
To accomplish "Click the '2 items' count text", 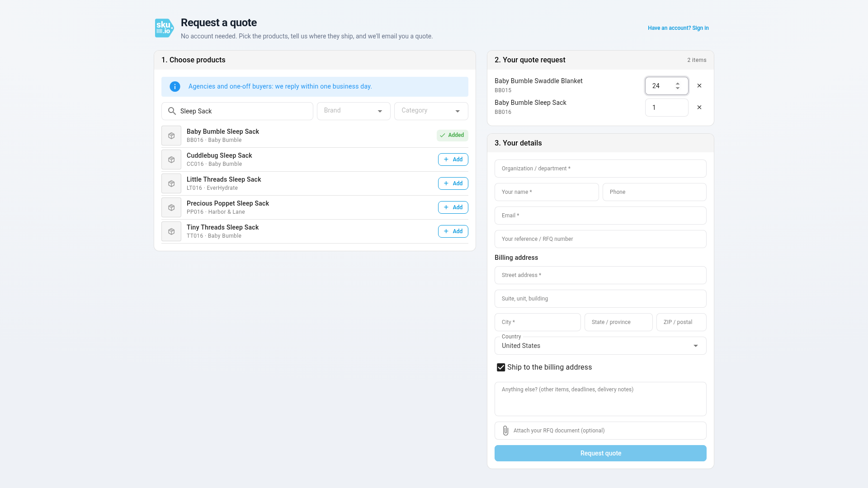I will point(697,60).
